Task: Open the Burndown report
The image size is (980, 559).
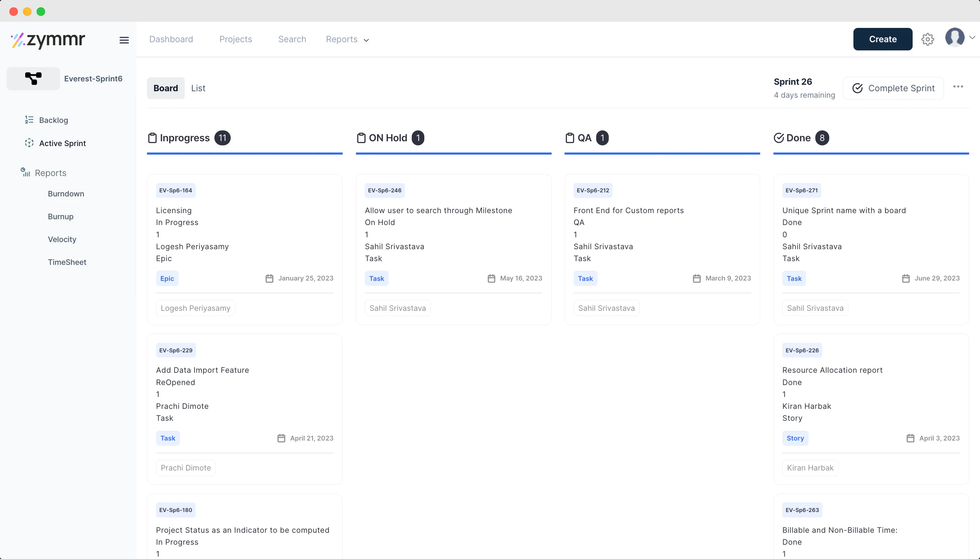Action: point(66,193)
